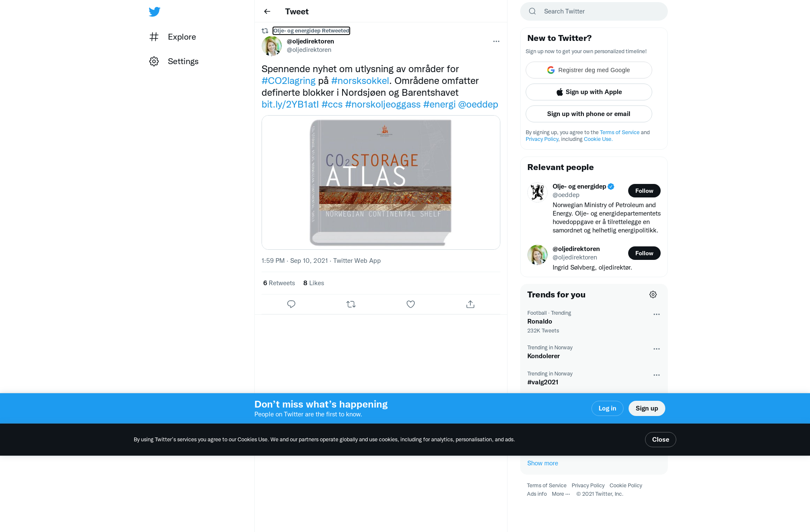810x532 pixels.
Task: Click Show more under trends
Action: (543, 463)
